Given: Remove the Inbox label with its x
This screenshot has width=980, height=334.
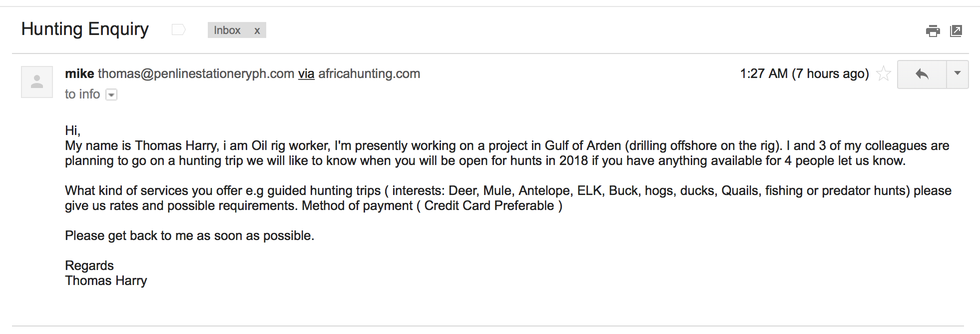Looking at the screenshot, I should (x=257, y=30).
